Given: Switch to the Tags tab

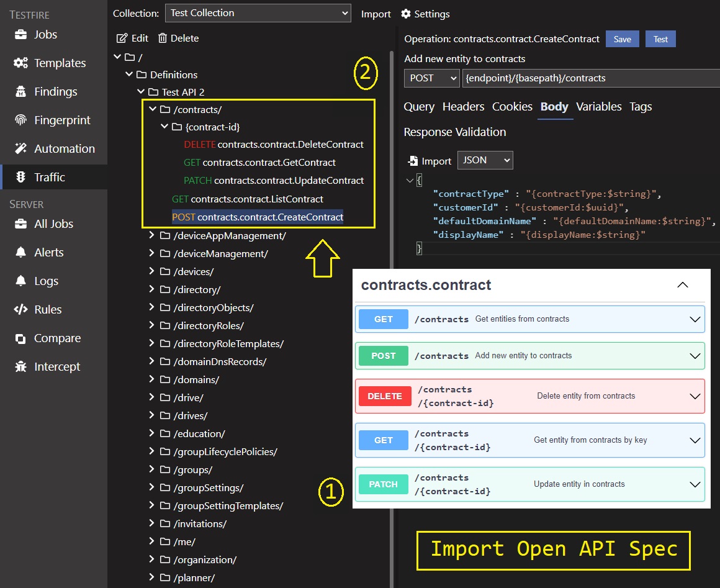Looking at the screenshot, I should [641, 107].
